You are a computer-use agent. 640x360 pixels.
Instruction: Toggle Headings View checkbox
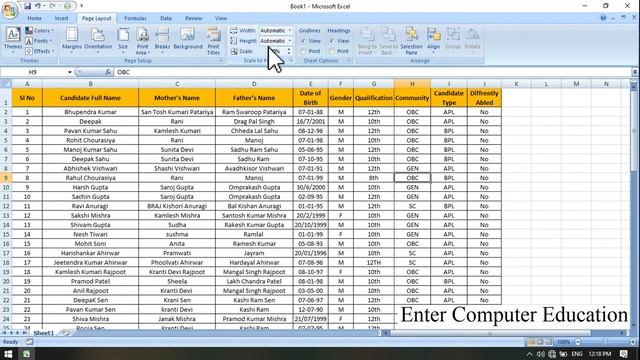pyautogui.click(x=332, y=41)
